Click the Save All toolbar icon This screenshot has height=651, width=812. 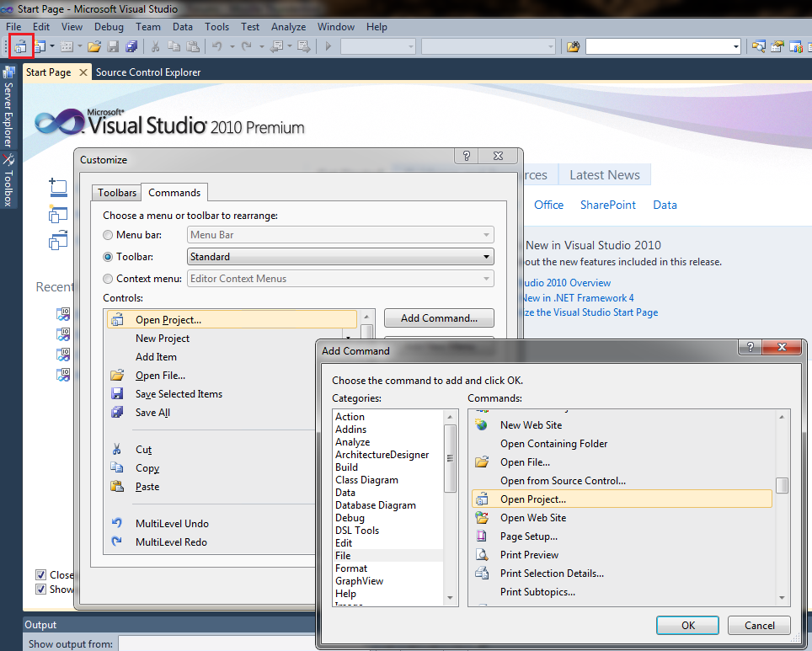(x=131, y=46)
